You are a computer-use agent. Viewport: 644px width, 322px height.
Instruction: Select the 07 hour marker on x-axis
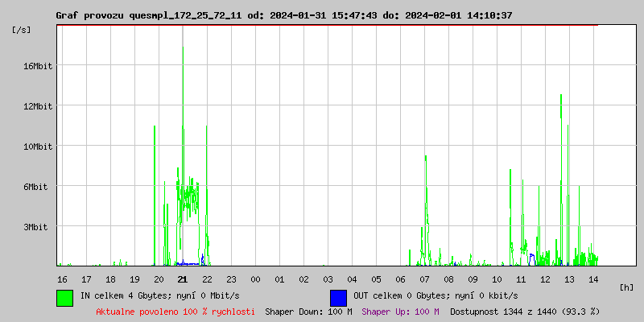coord(424,279)
